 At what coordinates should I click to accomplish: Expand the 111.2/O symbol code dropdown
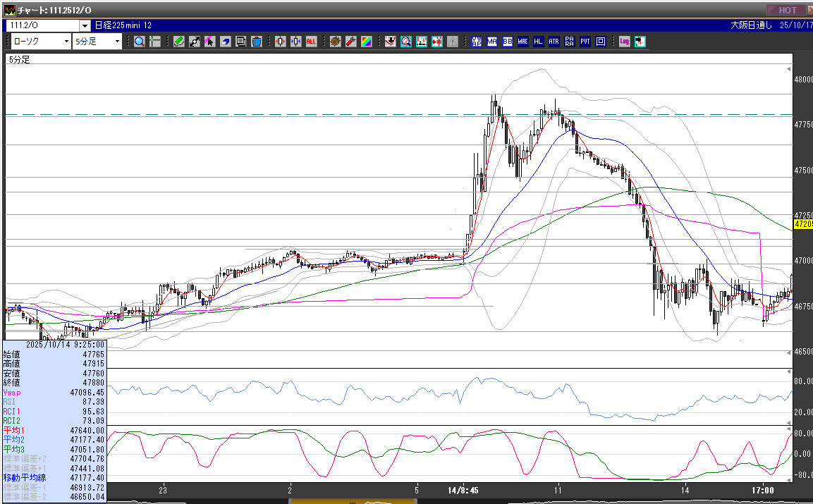point(85,25)
